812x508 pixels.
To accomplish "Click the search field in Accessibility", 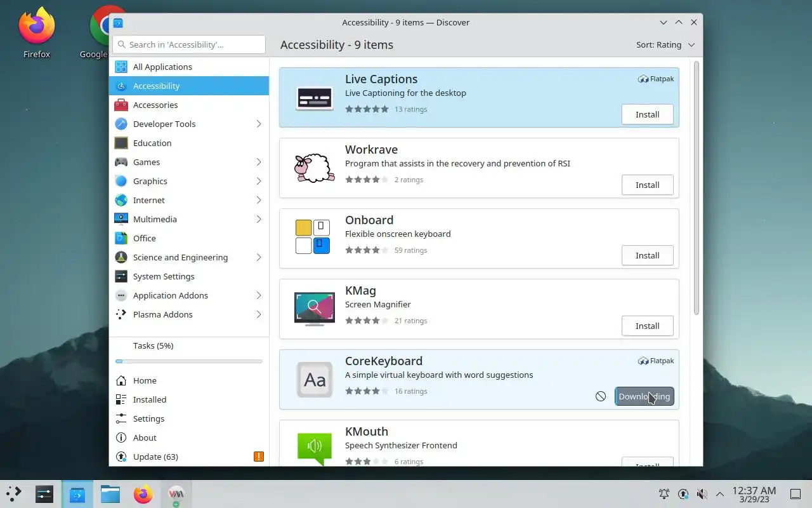I will (189, 44).
